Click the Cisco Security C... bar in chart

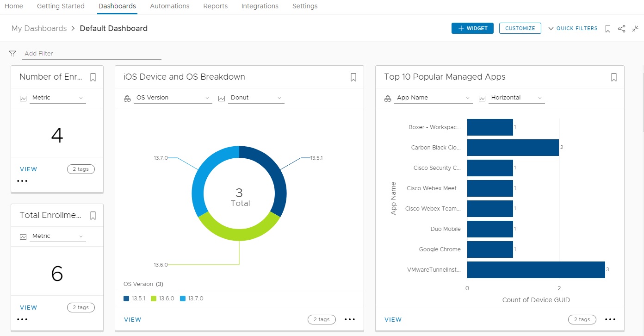tap(490, 168)
